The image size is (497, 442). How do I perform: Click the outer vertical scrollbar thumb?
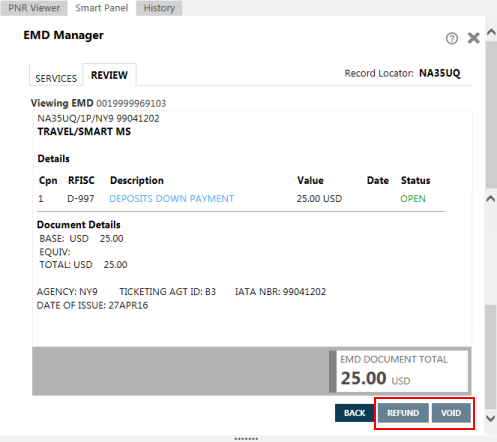point(491,114)
